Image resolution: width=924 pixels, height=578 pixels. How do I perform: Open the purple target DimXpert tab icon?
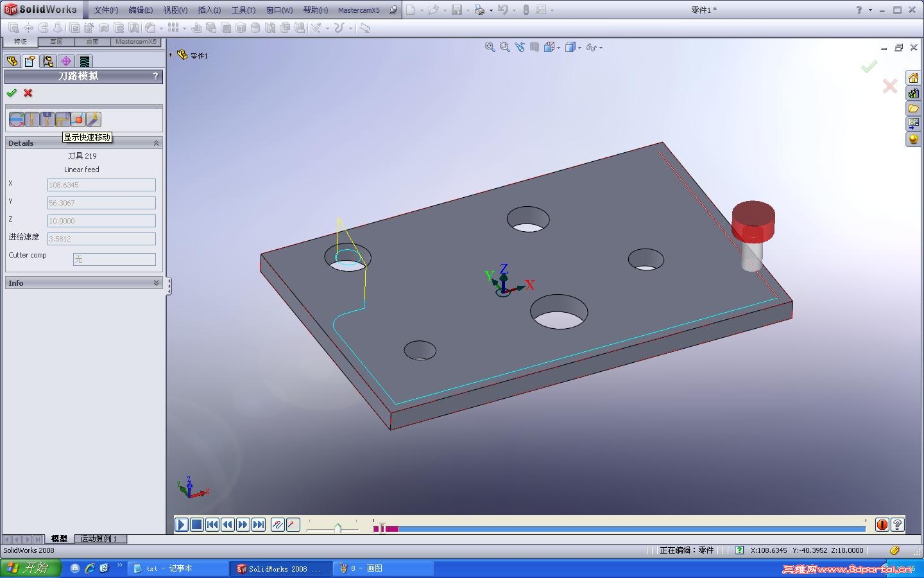pos(66,61)
